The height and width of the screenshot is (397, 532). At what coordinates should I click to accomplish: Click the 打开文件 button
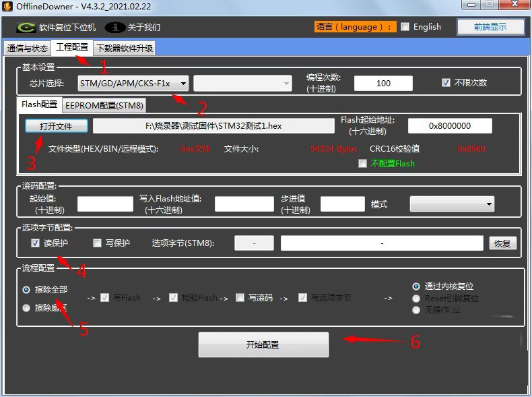[x=57, y=126]
